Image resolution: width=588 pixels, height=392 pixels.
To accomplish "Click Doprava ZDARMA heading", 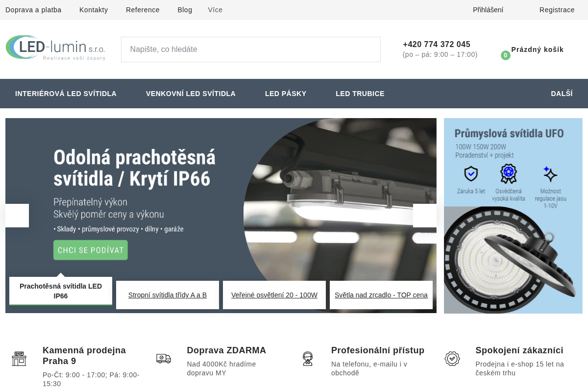I will 226,350.
